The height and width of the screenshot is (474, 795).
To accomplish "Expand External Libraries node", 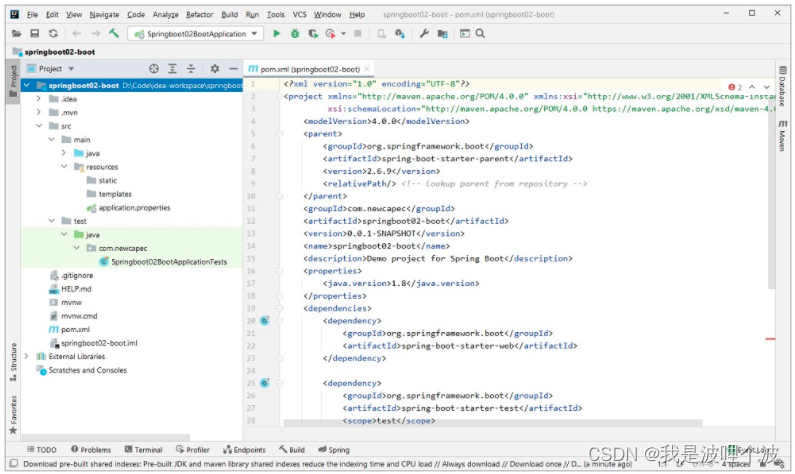I will pyautogui.click(x=27, y=356).
